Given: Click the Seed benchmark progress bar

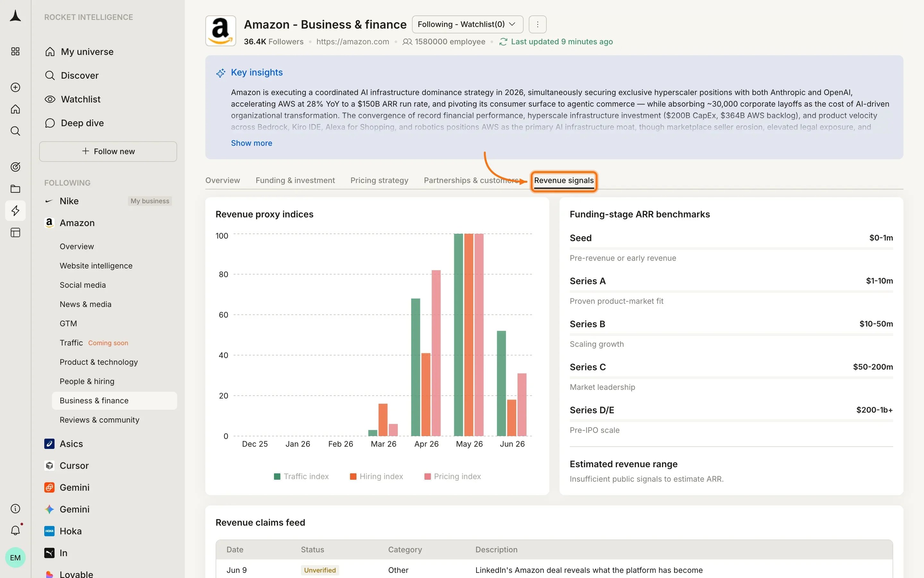Looking at the screenshot, I should click(x=731, y=249).
